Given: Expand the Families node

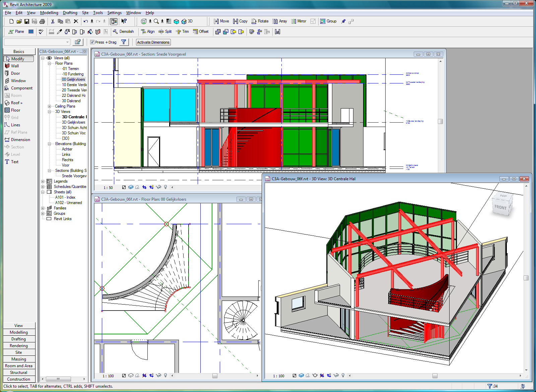Looking at the screenshot, I should click(x=43, y=208).
